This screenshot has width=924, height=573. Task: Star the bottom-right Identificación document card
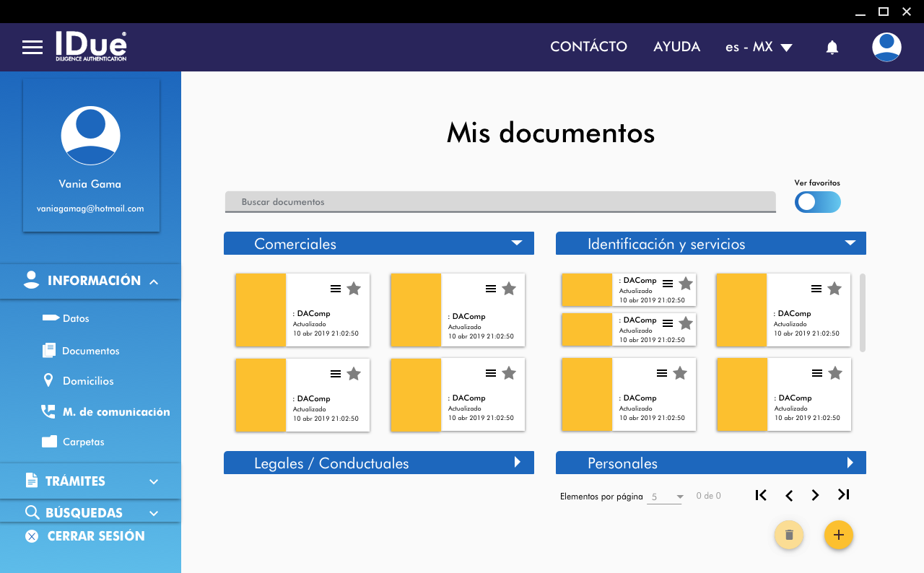(x=835, y=373)
